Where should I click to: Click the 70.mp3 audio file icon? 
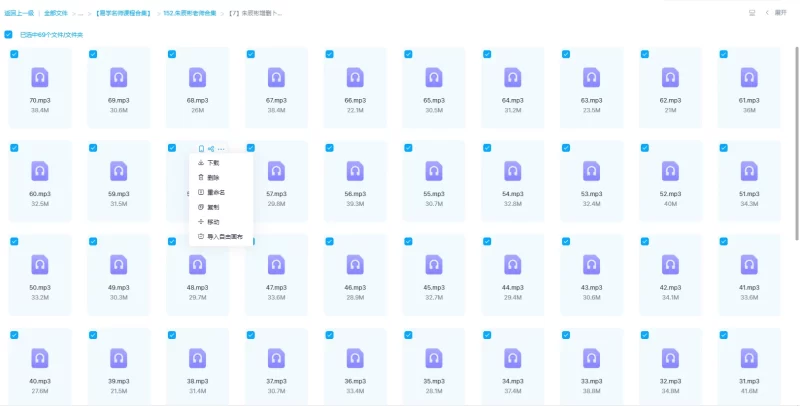pos(40,78)
